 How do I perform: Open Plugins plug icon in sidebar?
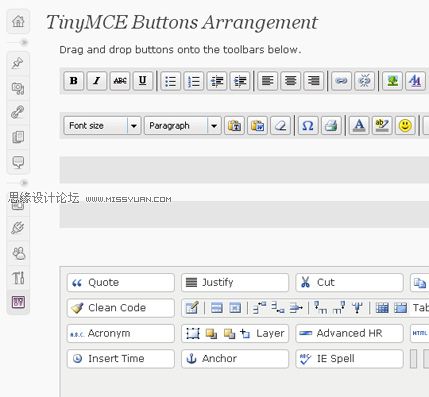coord(18,228)
